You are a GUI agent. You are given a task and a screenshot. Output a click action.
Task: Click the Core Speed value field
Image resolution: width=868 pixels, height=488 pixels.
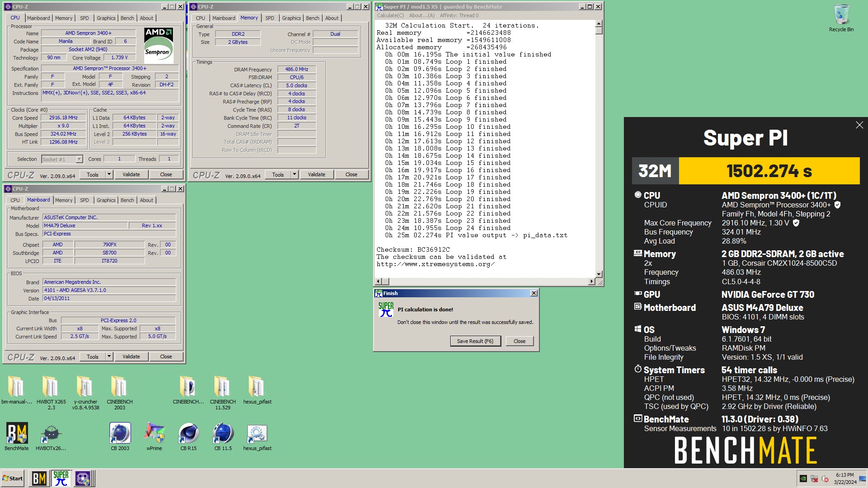pos(63,118)
